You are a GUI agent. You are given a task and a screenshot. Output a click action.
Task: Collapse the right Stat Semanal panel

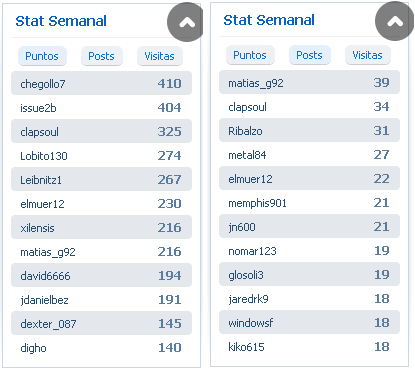click(395, 21)
